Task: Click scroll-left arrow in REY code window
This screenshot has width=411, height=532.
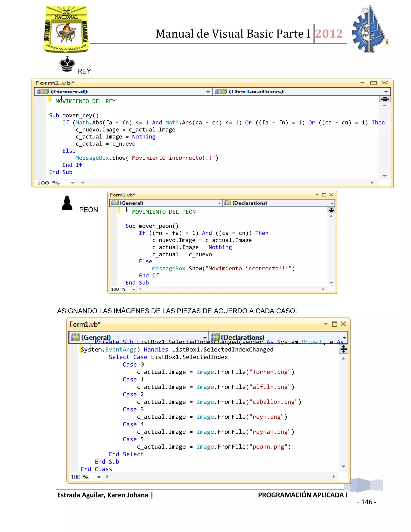Action: tap(83, 183)
